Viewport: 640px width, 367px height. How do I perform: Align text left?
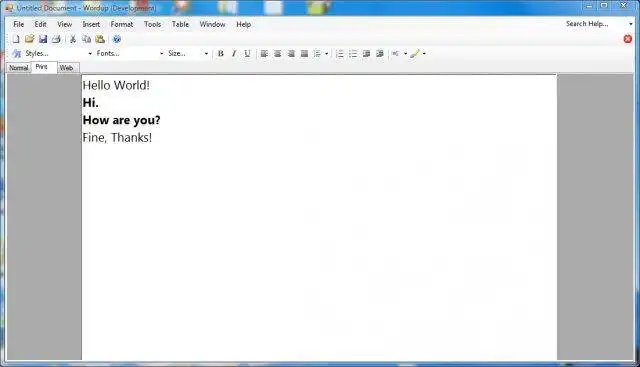click(264, 53)
